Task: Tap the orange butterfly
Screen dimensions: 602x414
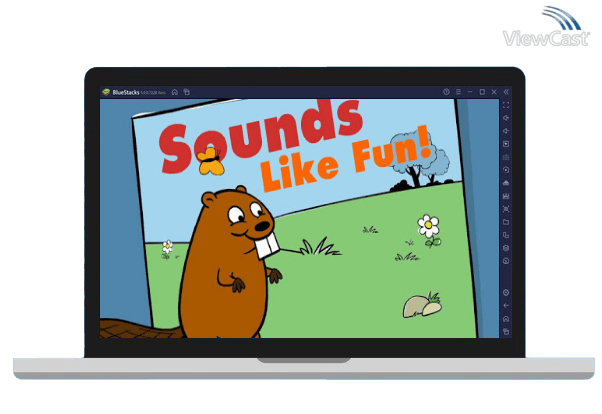Action: click(210, 161)
